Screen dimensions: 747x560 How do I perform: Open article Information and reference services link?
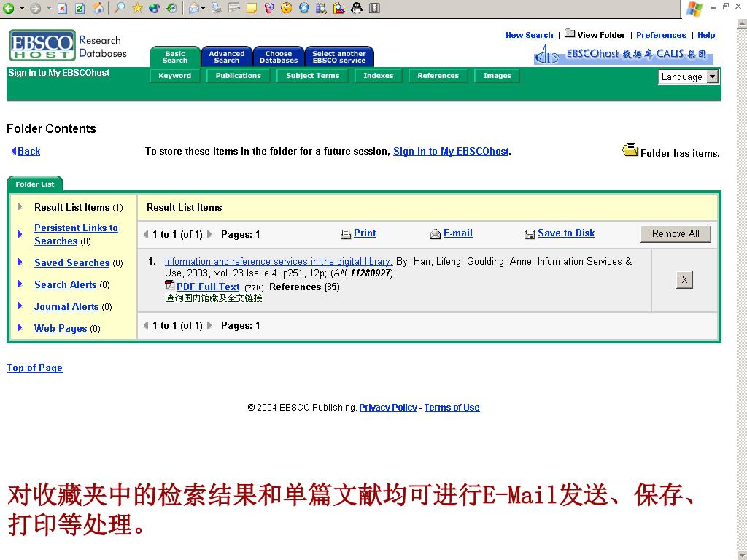click(279, 262)
